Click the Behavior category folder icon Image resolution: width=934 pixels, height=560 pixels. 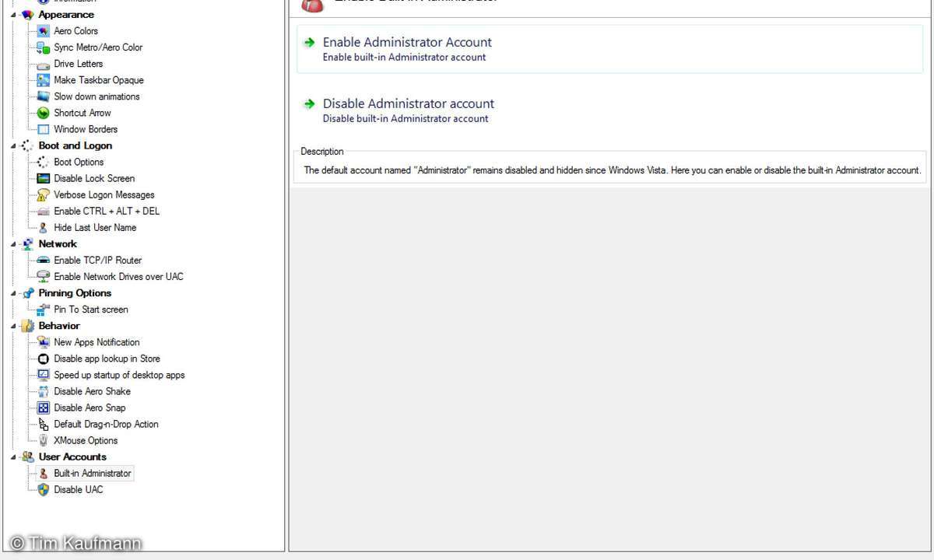pos(28,326)
